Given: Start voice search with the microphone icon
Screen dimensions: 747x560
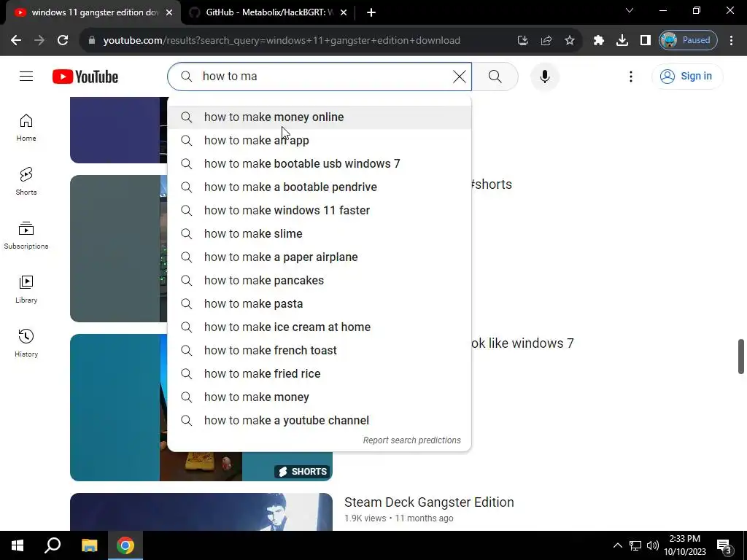Looking at the screenshot, I should click(x=544, y=76).
